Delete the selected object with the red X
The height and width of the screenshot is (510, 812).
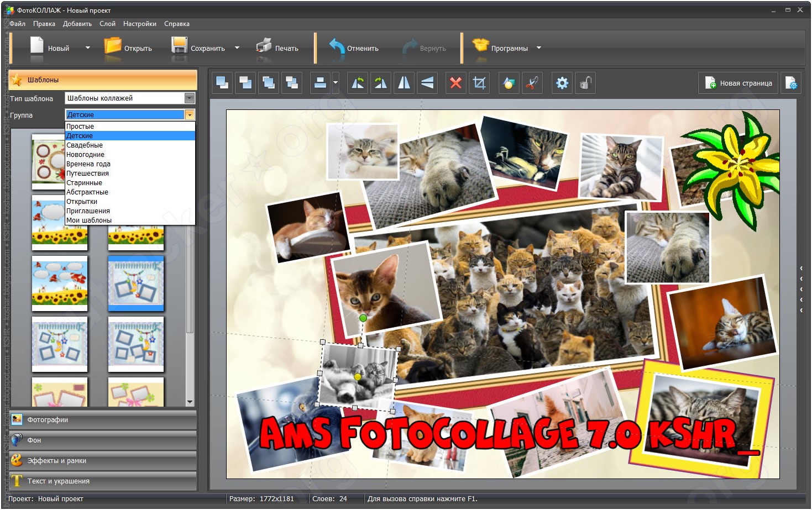pos(455,83)
